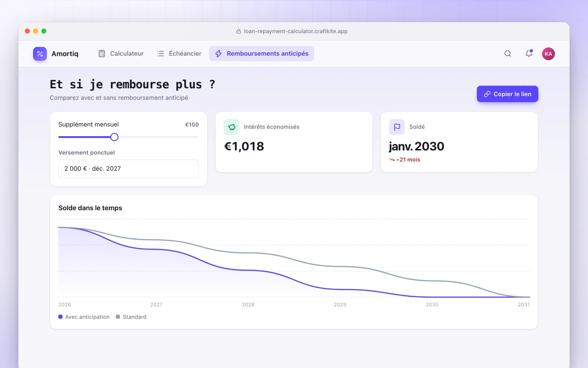Click the Amortiq percent logo icon
This screenshot has width=588, height=368.
point(40,54)
